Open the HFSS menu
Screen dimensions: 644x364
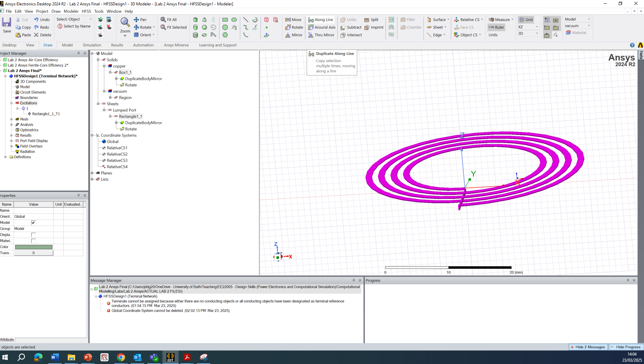[x=86, y=11]
